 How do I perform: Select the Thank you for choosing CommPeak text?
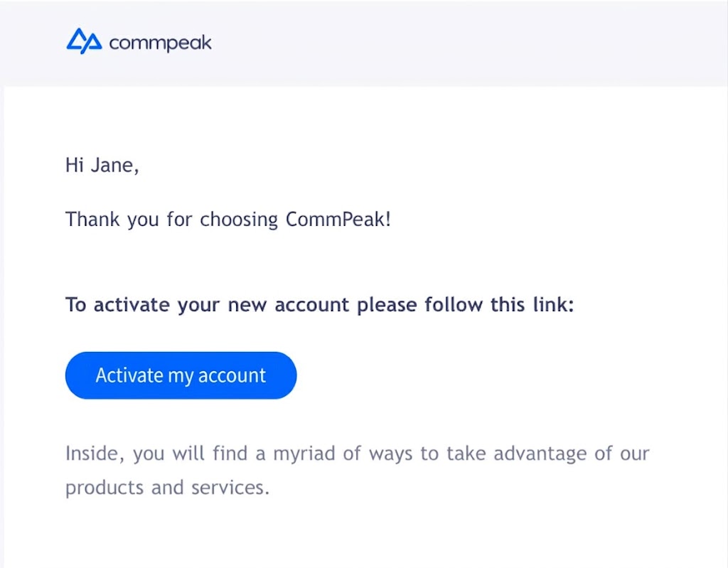point(227,219)
